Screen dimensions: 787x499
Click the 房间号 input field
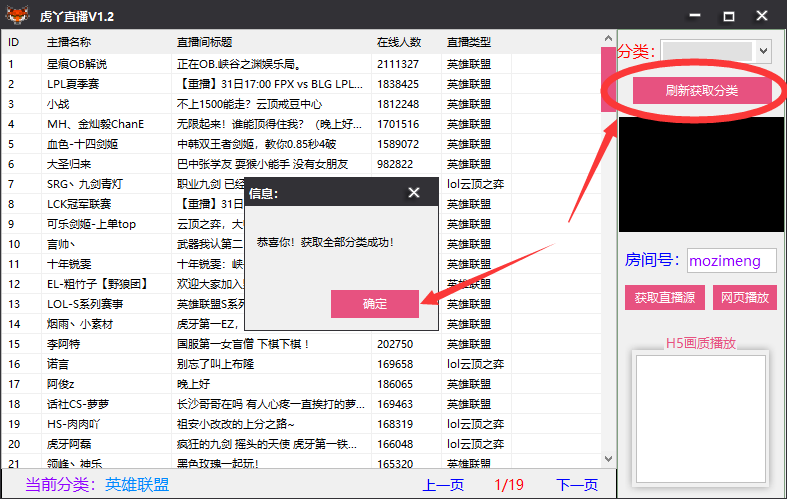[731, 261]
